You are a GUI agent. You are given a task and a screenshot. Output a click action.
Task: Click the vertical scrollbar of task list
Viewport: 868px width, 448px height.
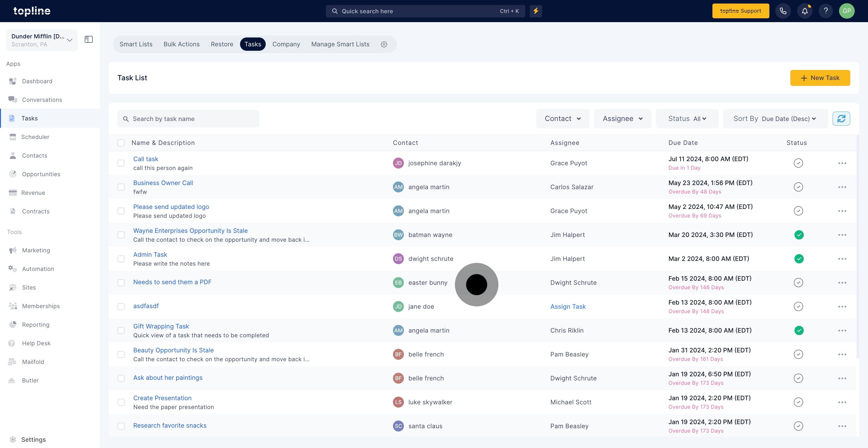pos(858,246)
